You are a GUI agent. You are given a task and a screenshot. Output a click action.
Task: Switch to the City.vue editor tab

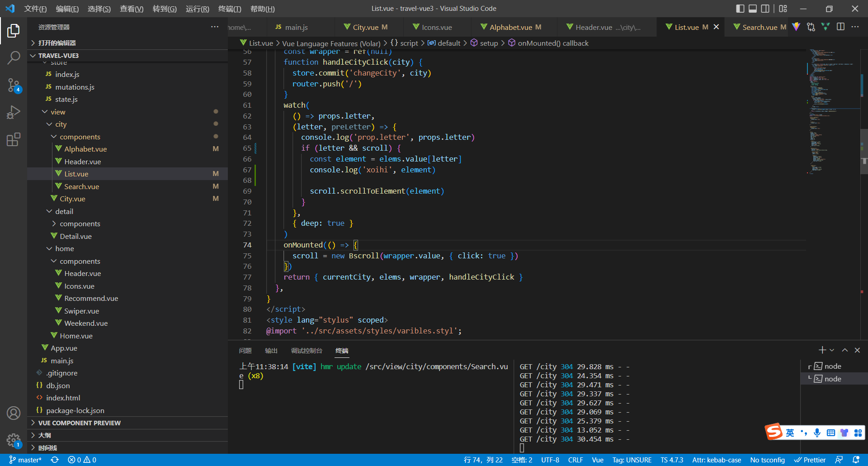coord(368,27)
